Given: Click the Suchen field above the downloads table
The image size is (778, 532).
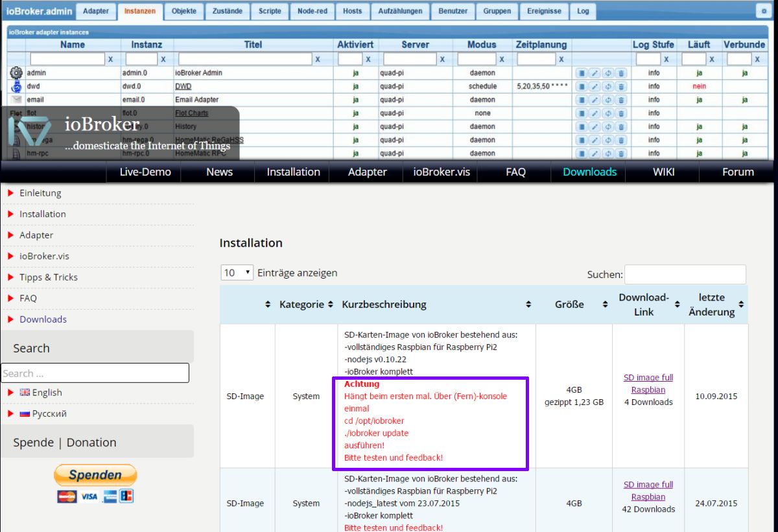Looking at the screenshot, I should coord(685,274).
